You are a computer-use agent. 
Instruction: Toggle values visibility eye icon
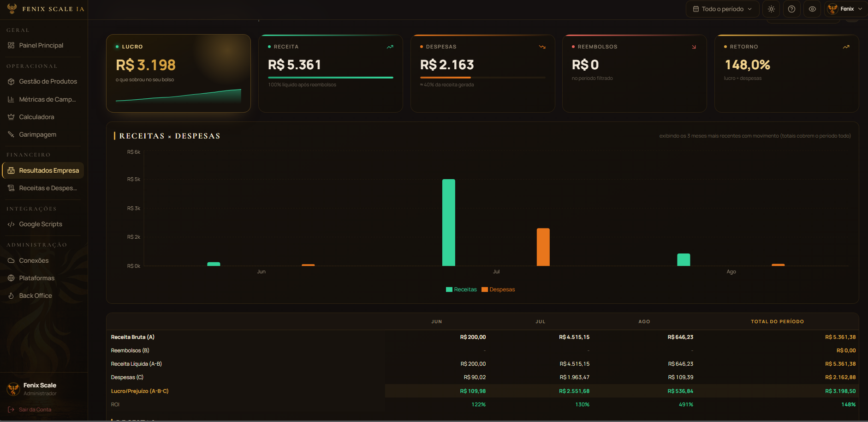pos(812,9)
